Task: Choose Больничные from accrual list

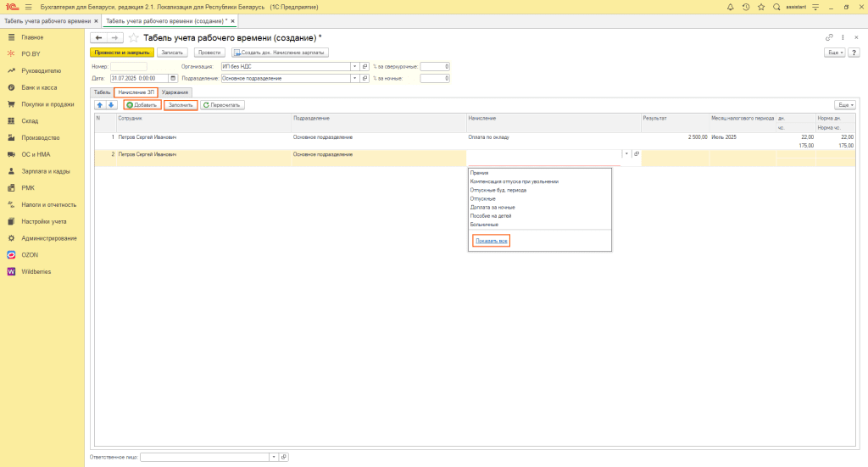Action: [x=484, y=225]
